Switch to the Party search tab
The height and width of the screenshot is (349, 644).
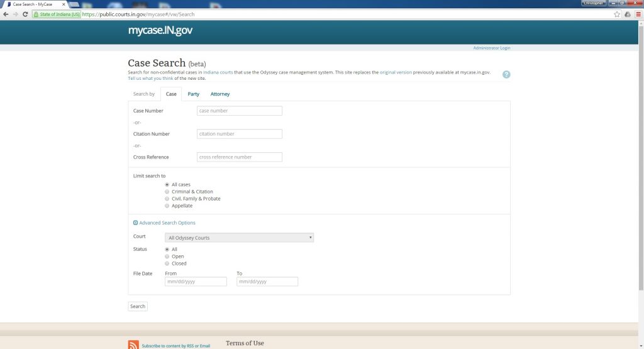193,94
